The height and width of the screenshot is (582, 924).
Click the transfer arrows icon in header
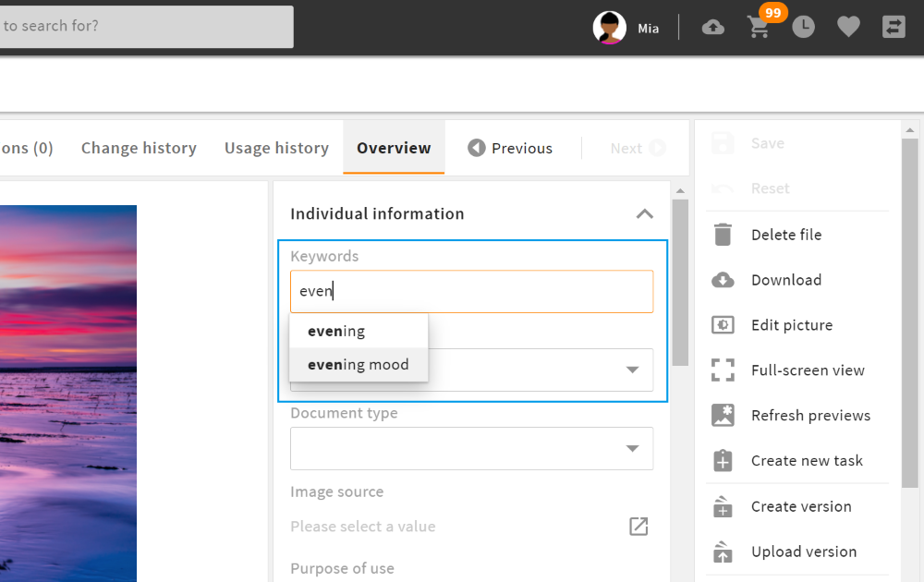click(x=894, y=28)
